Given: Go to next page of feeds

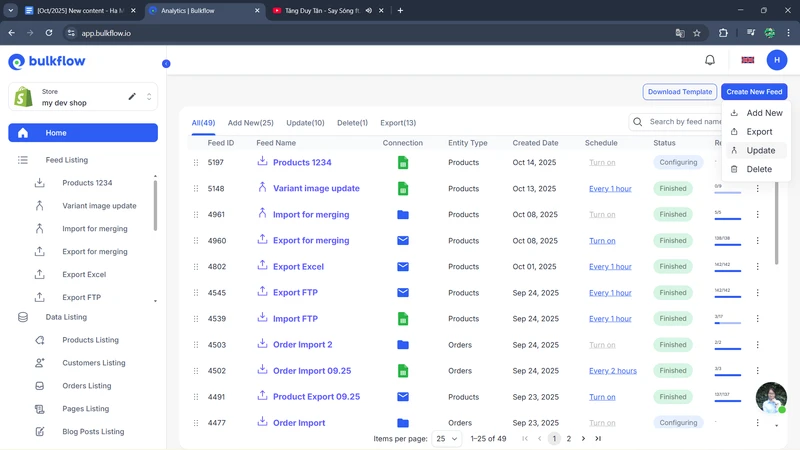Looking at the screenshot, I should (583, 438).
